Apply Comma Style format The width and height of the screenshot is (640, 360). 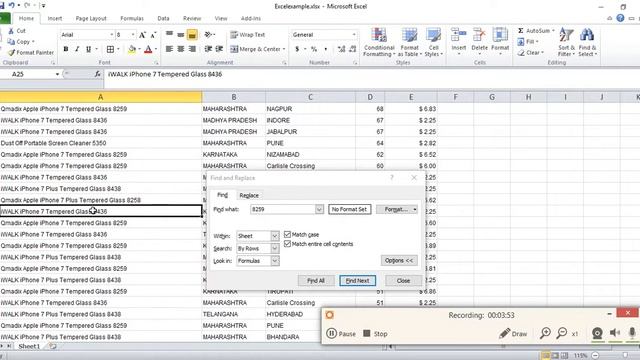click(325, 49)
